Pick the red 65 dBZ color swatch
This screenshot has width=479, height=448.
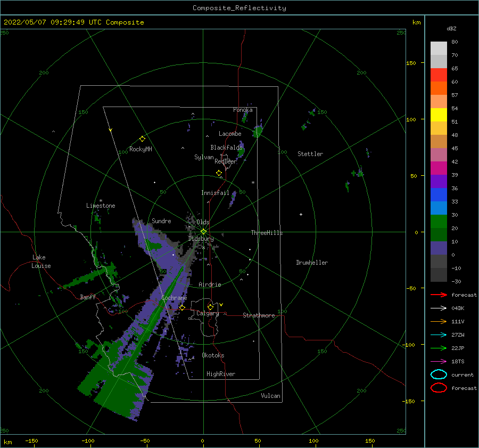(439, 75)
